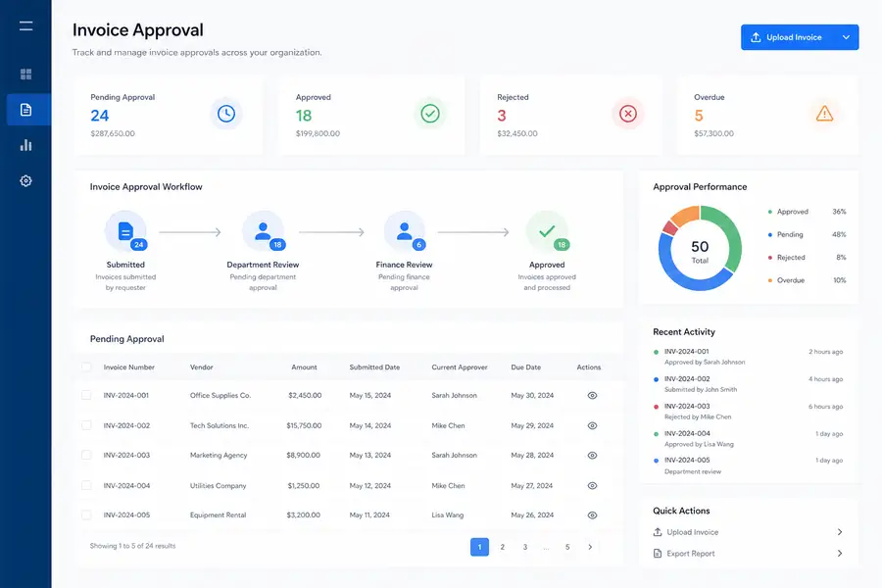Viewport: 882px width, 588px height.
Task: Sort by the Current Approver column header
Action: [460, 367]
